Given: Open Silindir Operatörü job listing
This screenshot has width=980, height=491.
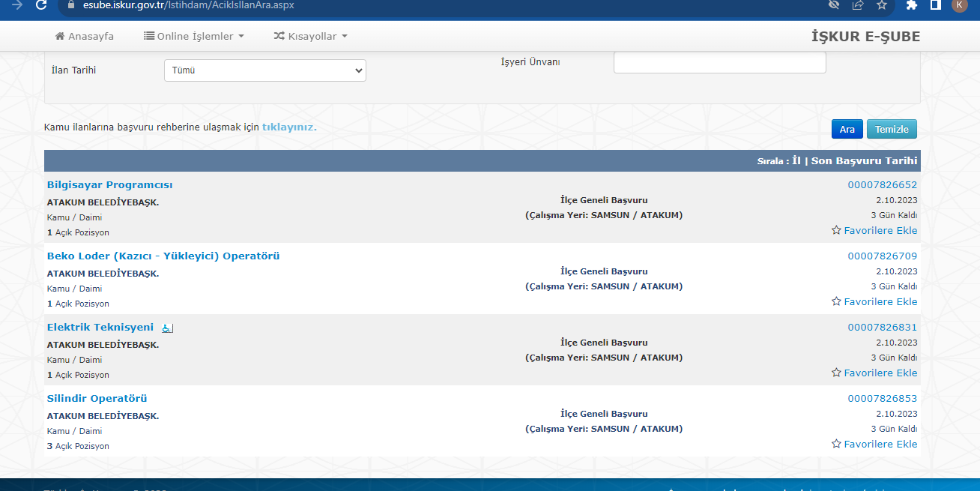Looking at the screenshot, I should 97,399.
